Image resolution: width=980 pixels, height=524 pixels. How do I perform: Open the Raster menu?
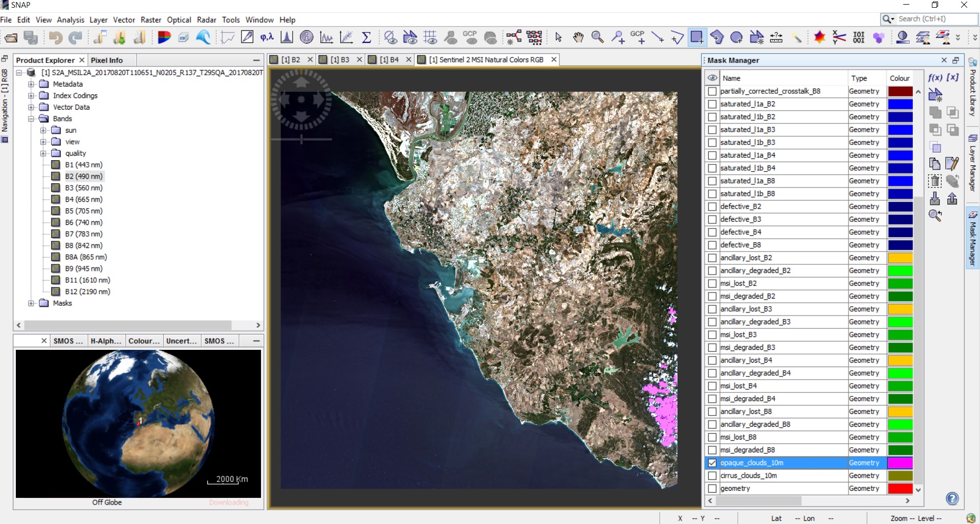[151, 19]
